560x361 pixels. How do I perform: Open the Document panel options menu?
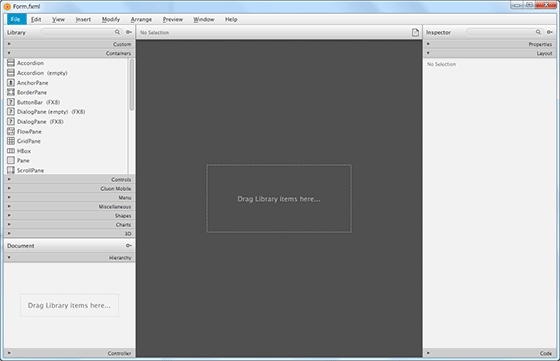(129, 245)
